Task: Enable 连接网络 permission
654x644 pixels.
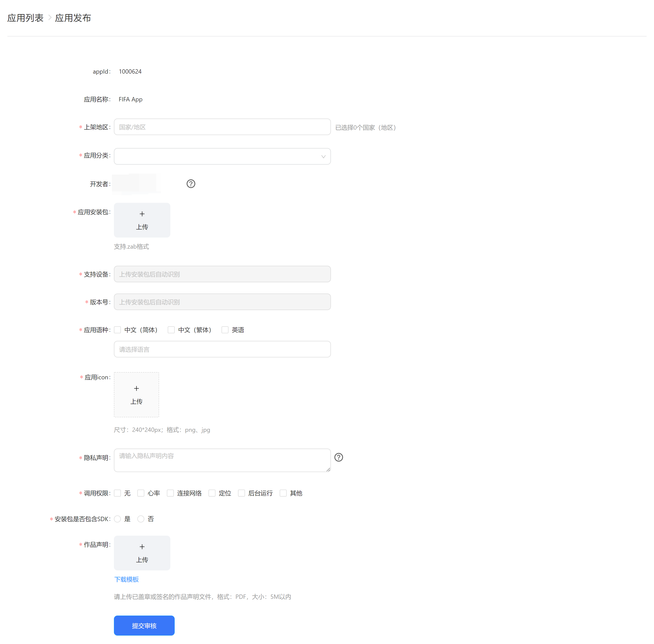Action: (x=170, y=493)
